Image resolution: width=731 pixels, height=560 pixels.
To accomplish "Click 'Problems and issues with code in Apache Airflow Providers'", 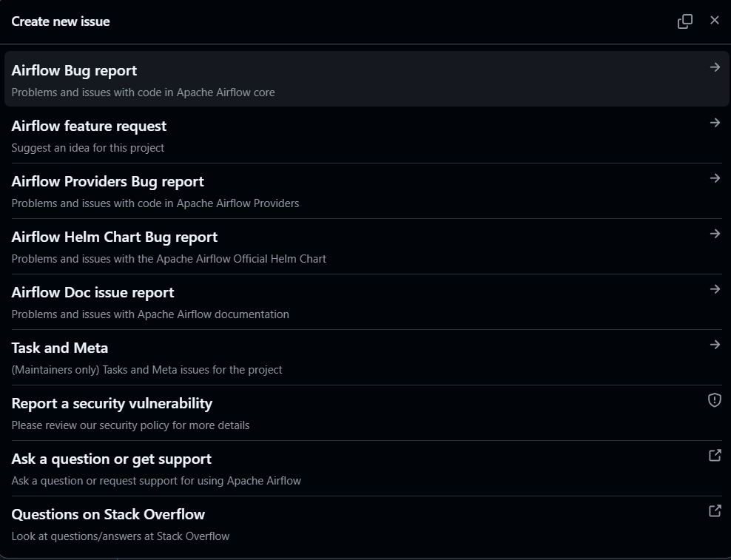I will click(x=155, y=203).
